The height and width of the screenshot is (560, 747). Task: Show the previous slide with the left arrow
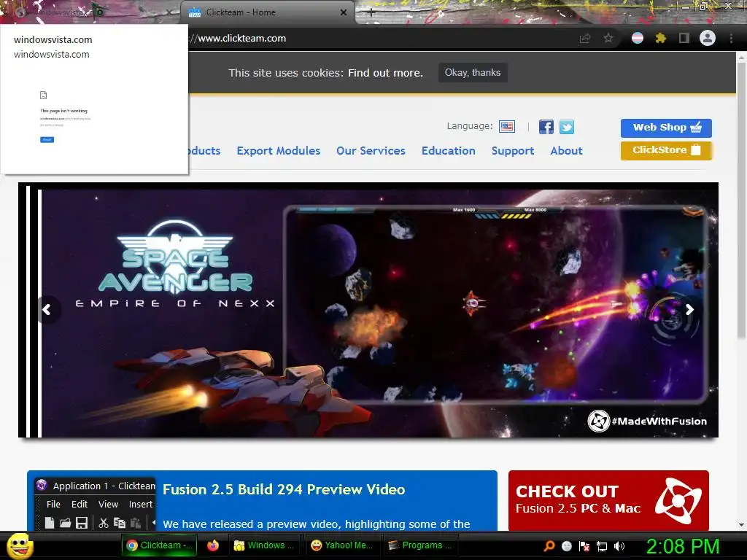[47, 310]
